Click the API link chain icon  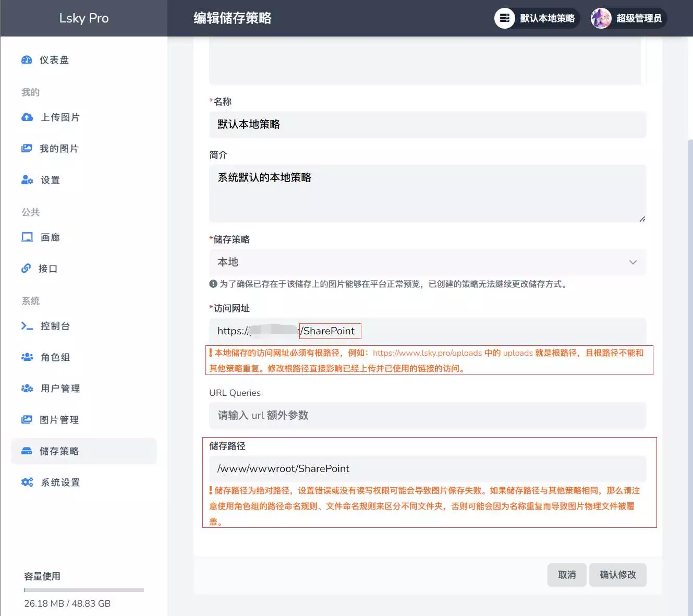26,269
